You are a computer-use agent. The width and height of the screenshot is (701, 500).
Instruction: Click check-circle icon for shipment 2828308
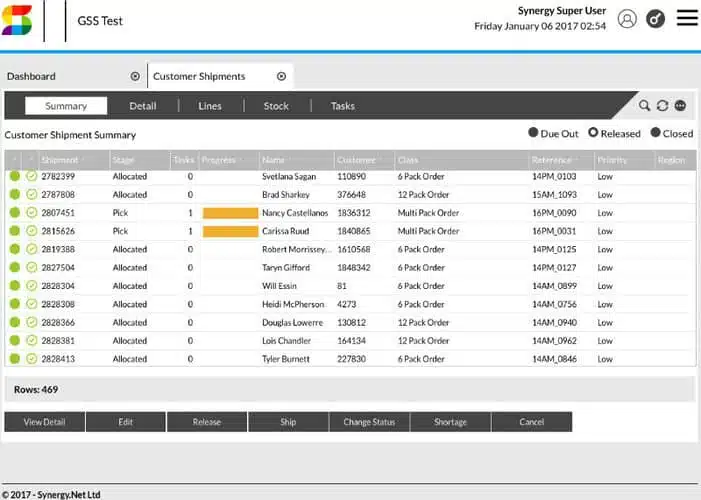[31, 304]
